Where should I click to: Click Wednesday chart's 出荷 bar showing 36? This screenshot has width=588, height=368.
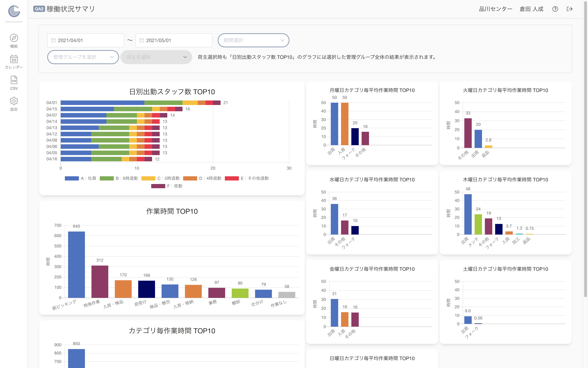click(x=334, y=219)
